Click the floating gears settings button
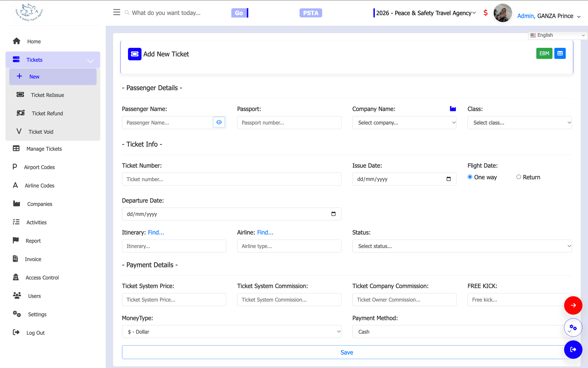This screenshot has width=588, height=368. 573,328
